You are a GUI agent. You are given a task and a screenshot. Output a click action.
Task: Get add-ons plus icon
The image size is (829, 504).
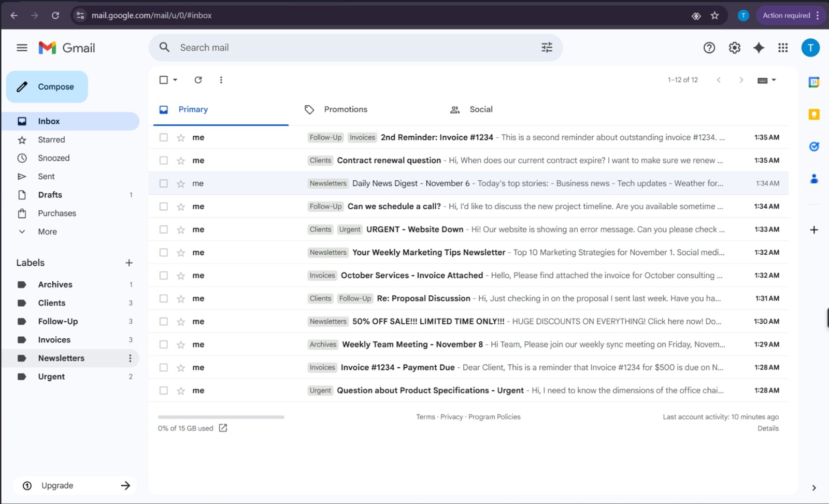pyautogui.click(x=814, y=229)
